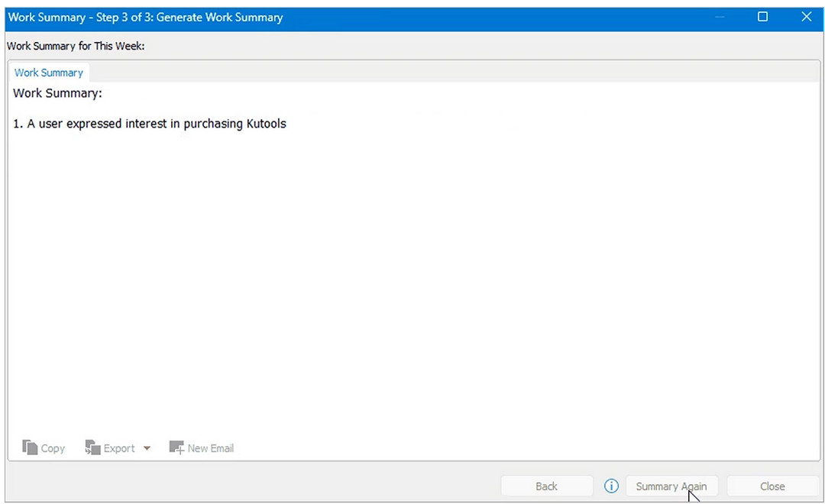Click the Copy documents icon

coord(28,447)
